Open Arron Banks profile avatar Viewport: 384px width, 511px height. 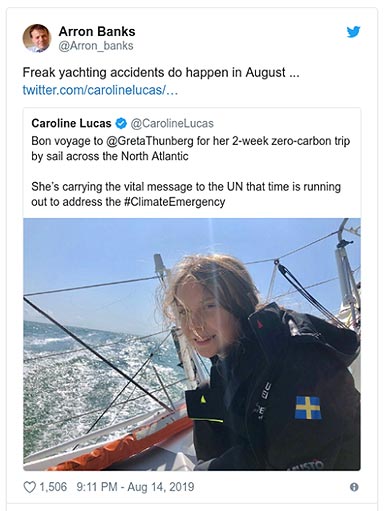point(37,38)
